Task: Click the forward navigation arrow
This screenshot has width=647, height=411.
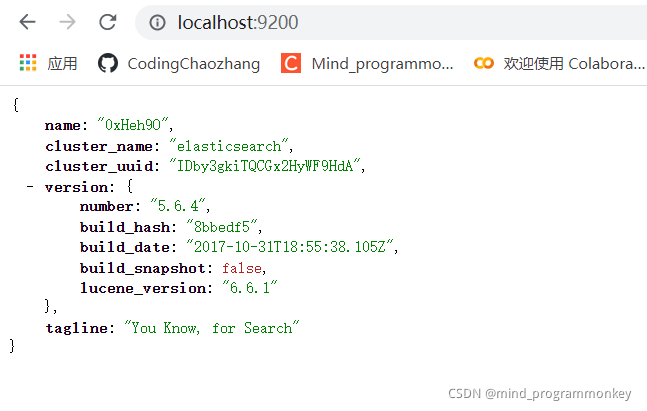Action: [68, 22]
